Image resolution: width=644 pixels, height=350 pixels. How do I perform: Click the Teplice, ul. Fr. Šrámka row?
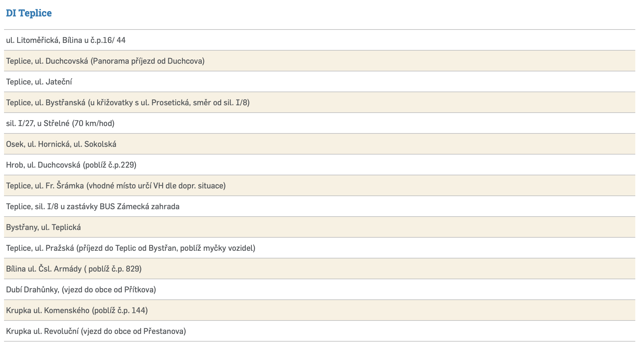click(x=116, y=186)
